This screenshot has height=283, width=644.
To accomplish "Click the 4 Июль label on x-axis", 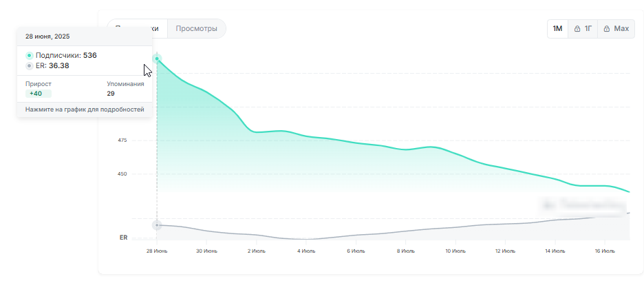I will tap(306, 251).
